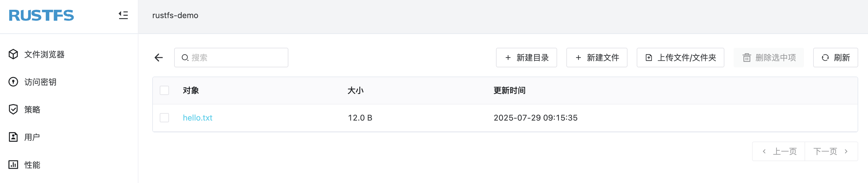This screenshot has width=868, height=183.
Task: Click the right chevron beside 下一页
Action: point(847,151)
